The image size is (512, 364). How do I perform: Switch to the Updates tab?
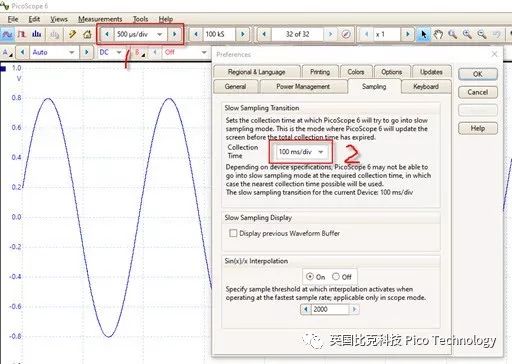(x=431, y=72)
